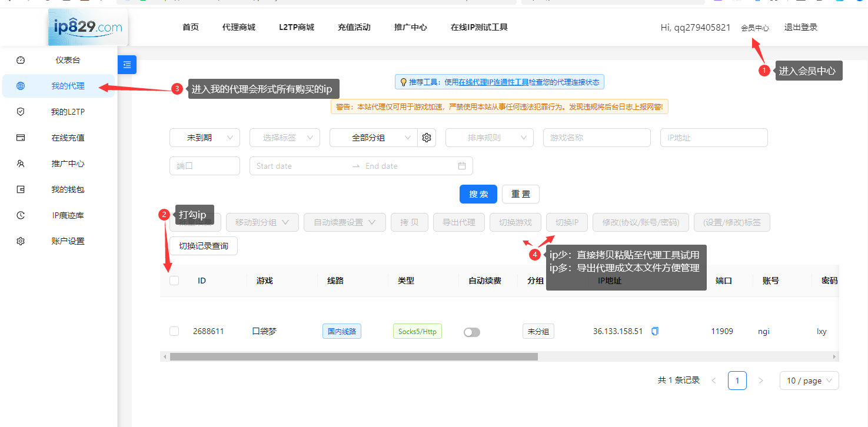Open the L2TP商城 navigation menu
The height and width of the screenshot is (427, 868).
(x=297, y=26)
